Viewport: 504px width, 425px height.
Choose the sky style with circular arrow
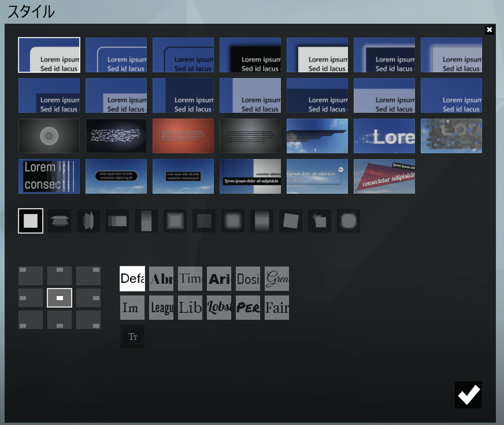317,176
